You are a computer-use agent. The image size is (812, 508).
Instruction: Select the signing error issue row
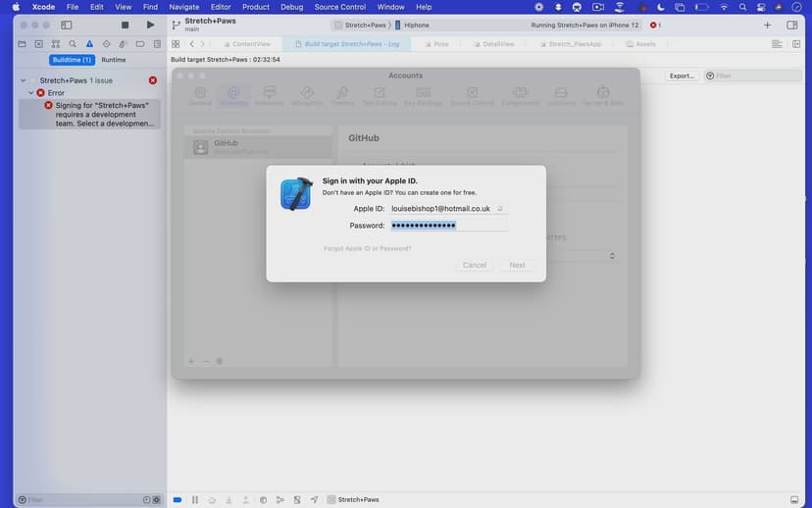point(96,114)
